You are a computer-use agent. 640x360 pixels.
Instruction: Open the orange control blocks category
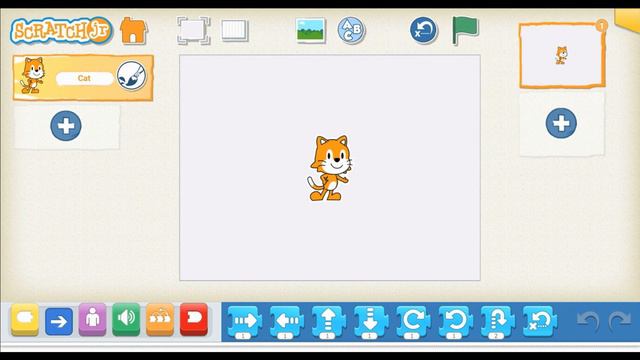pos(160,320)
